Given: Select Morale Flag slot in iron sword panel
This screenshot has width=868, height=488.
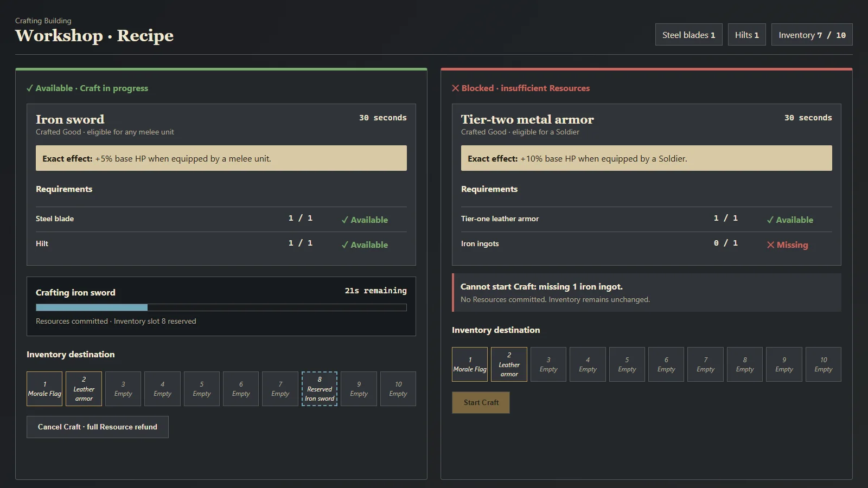Looking at the screenshot, I should click(x=44, y=389).
